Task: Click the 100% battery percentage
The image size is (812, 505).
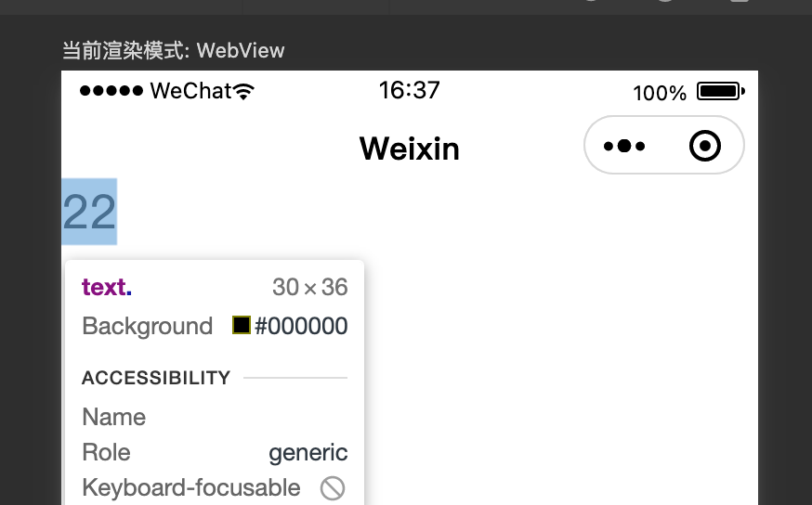Action: click(x=660, y=93)
